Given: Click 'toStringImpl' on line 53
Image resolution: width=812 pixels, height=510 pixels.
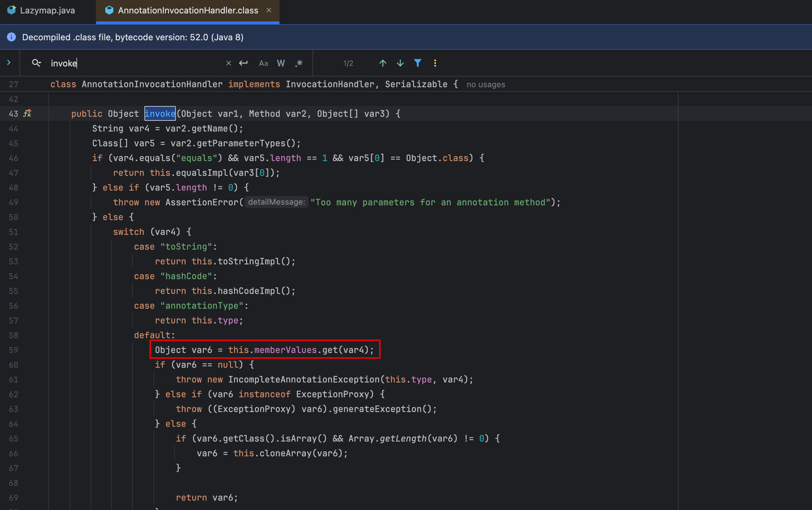Looking at the screenshot, I should pyautogui.click(x=249, y=261).
